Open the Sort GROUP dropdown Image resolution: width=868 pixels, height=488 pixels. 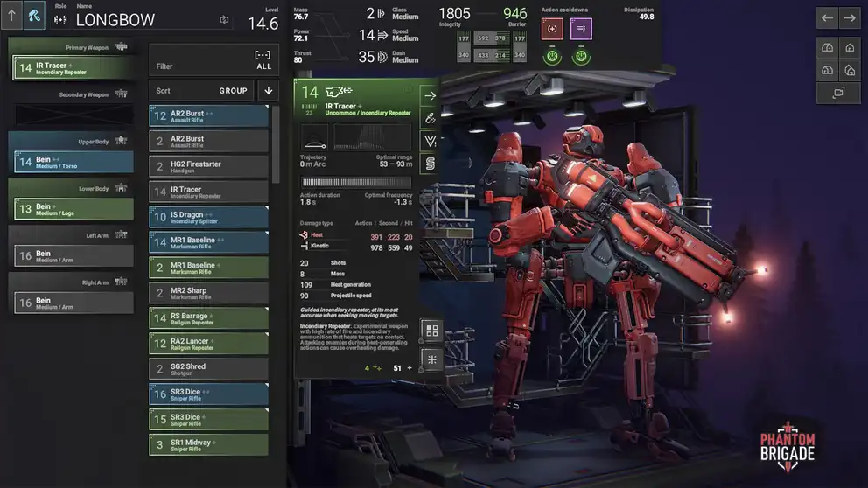201,90
